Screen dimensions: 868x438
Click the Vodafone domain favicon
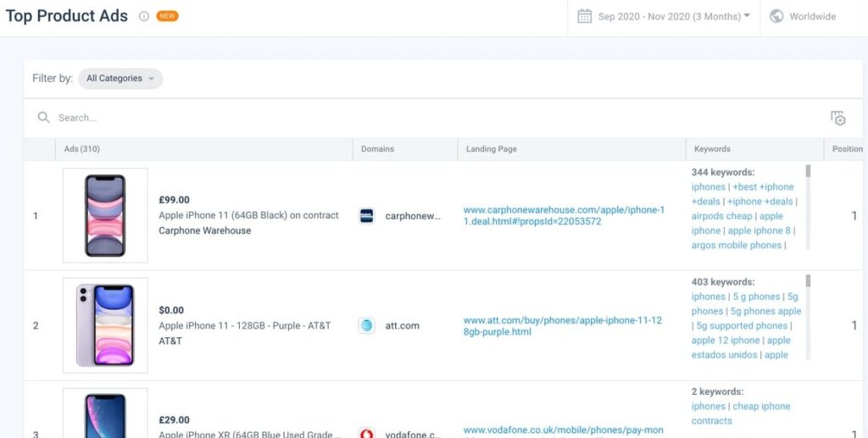coord(366,434)
